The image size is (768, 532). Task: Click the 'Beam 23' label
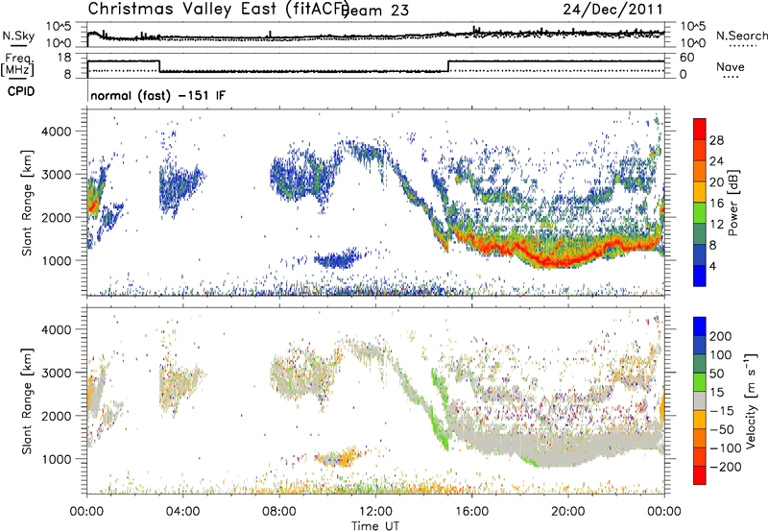(x=376, y=10)
